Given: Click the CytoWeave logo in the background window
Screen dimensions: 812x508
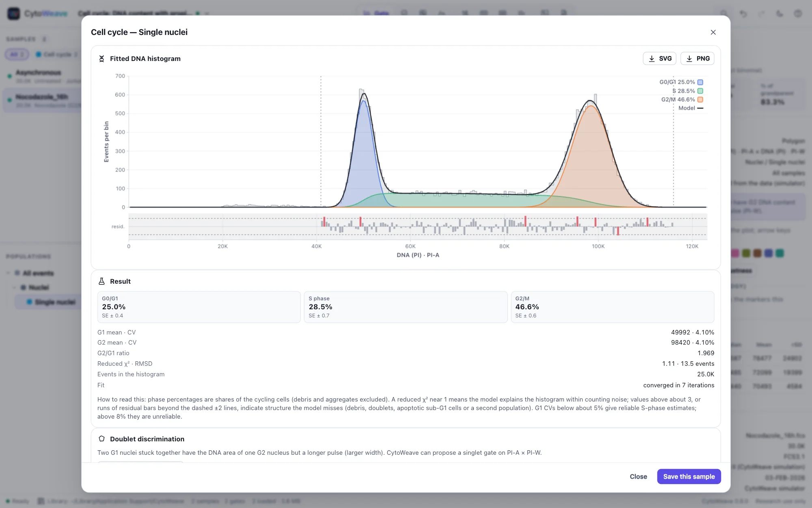Looking at the screenshot, I should [x=13, y=13].
